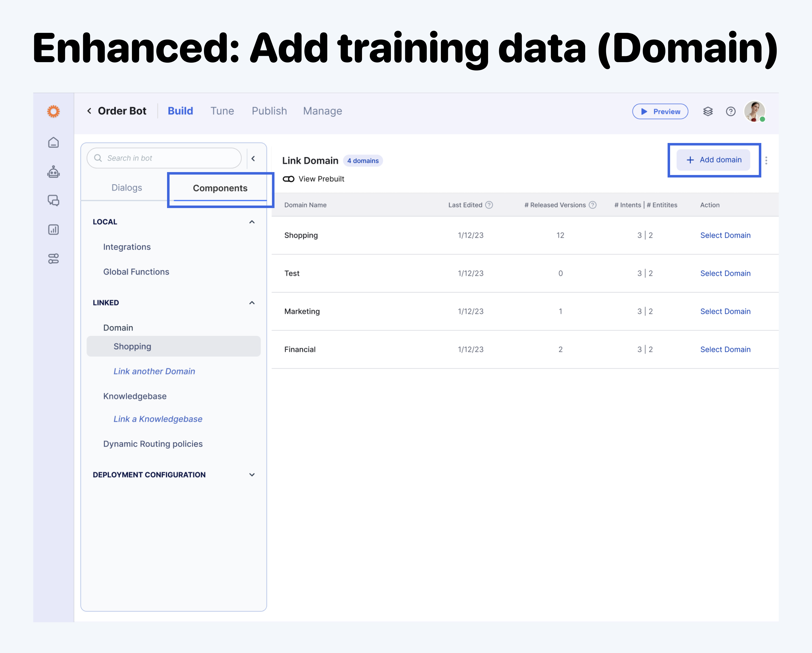Collapse the LOCAL section
The height and width of the screenshot is (653, 812).
(x=252, y=222)
